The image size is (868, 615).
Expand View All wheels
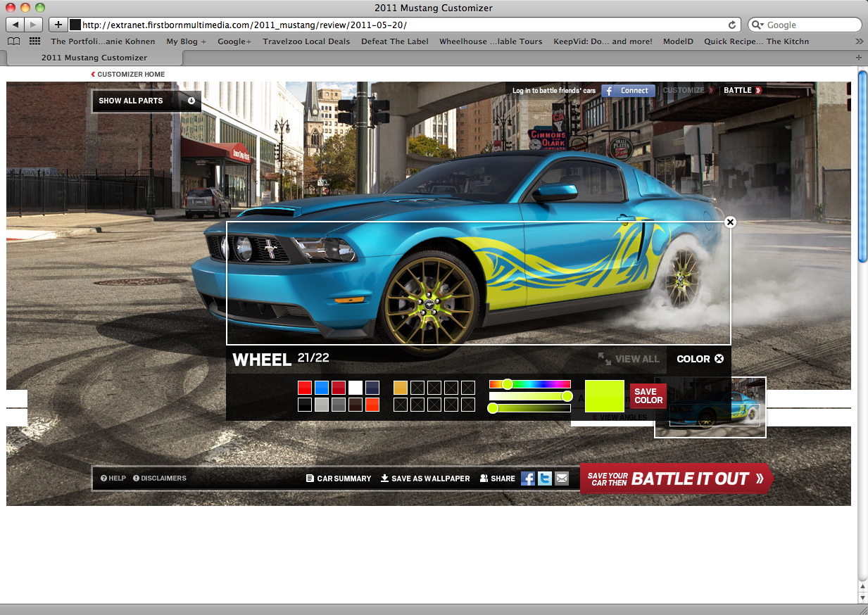pos(629,359)
